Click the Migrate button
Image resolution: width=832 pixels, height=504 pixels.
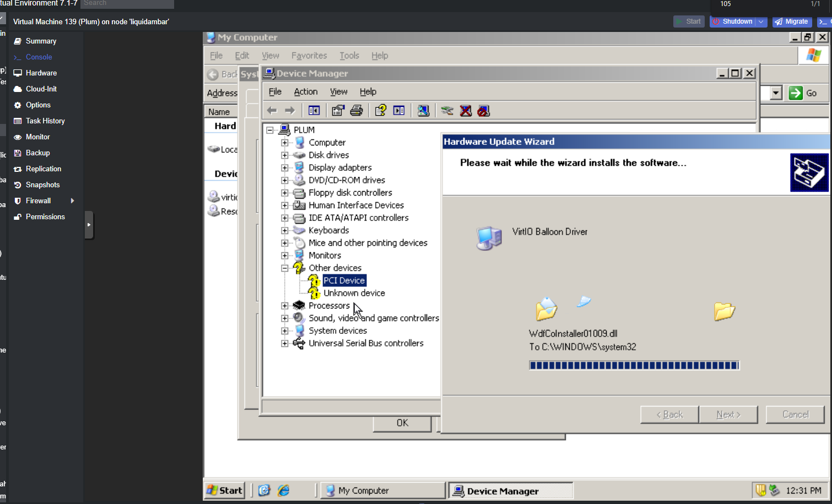click(791, 21)
